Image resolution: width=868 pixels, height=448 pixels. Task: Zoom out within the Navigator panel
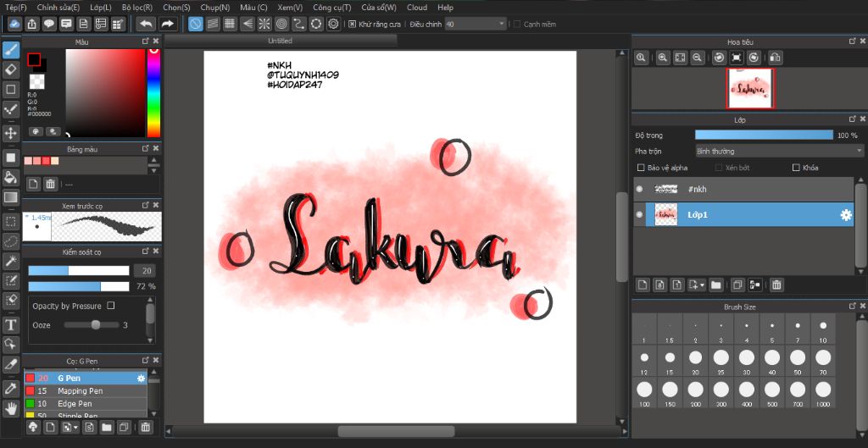coord(698,58)
